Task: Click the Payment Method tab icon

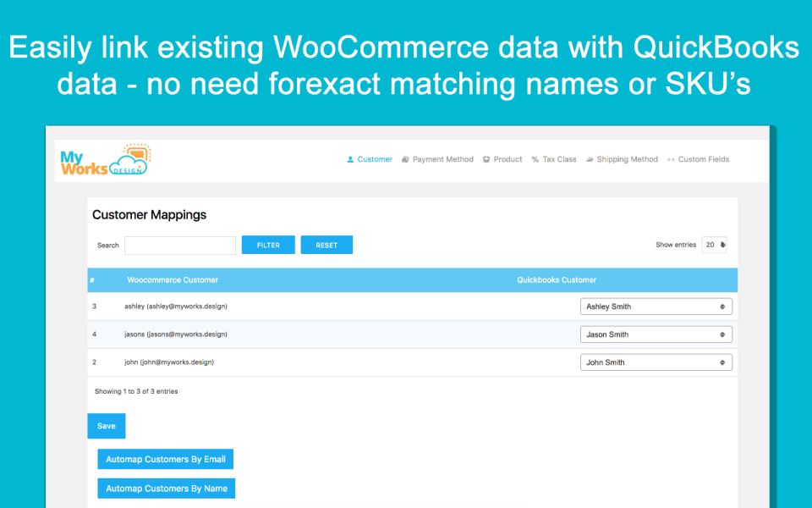Action: tap(406, 159)
